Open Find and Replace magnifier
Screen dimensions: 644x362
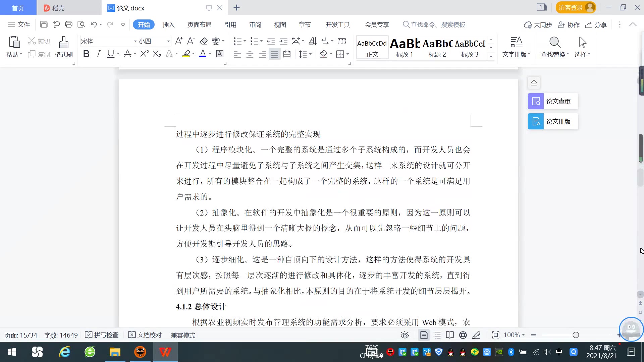[x=555, y=43]
